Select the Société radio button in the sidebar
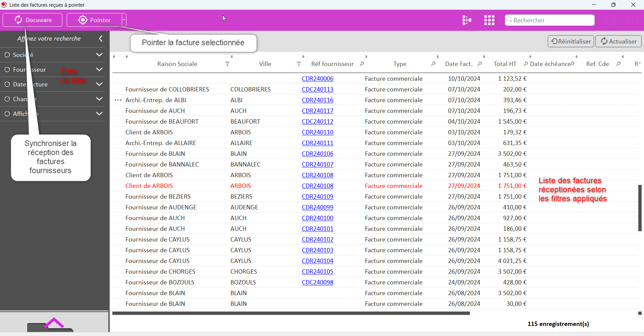The height and width of the screenshot is (336, 644). [7, 55]
